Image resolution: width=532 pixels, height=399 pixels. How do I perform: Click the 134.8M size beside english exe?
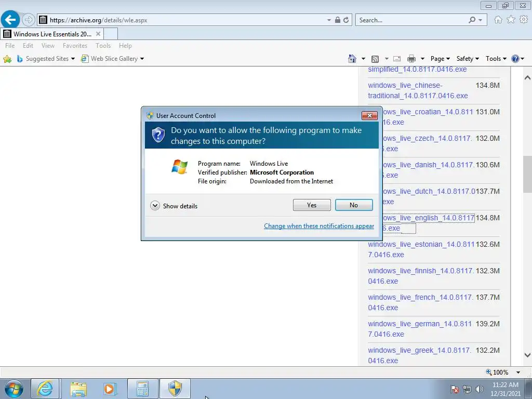[x=487, y=218]
